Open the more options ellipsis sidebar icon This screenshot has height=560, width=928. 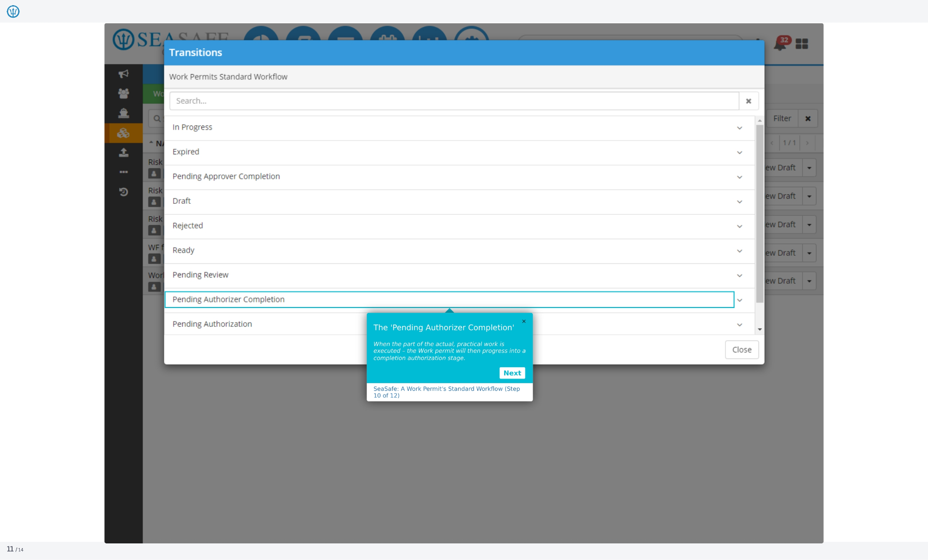[123, 172]
